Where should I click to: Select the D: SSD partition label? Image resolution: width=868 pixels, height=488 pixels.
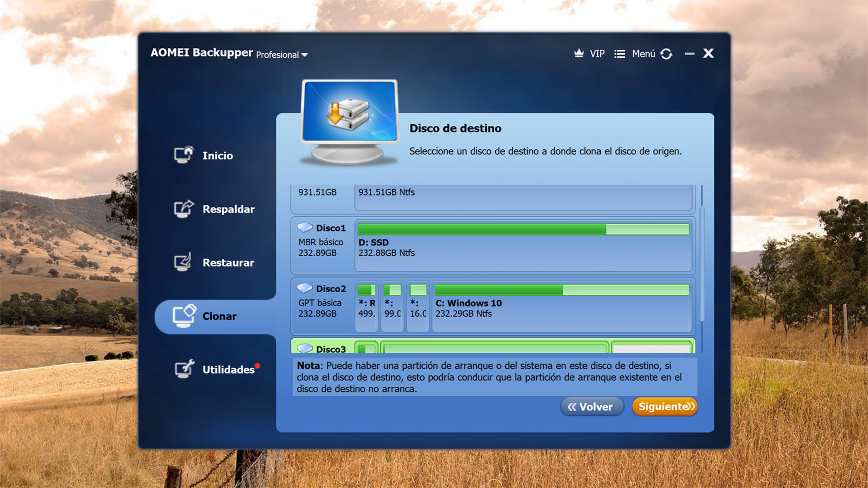point(373,242)
